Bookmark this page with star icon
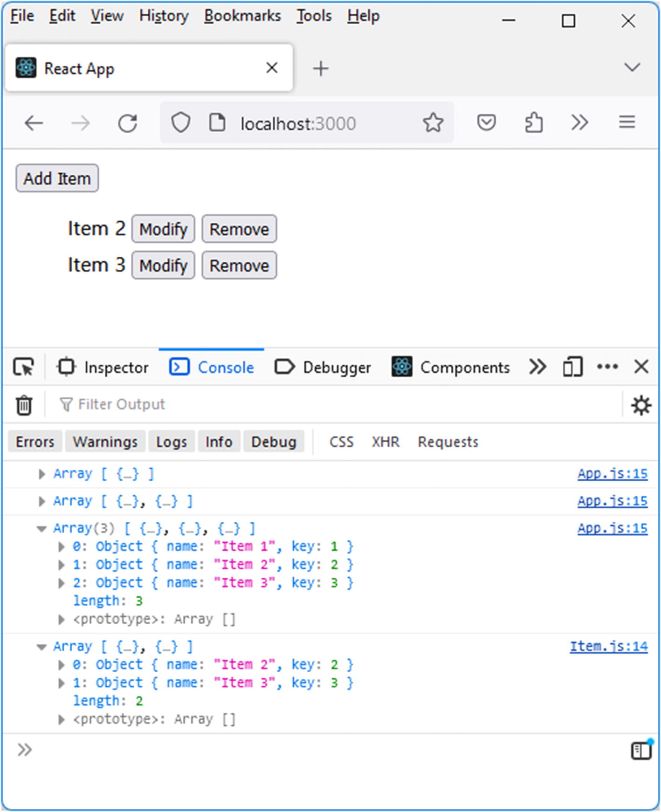The image size is (661, 812). 433,123
